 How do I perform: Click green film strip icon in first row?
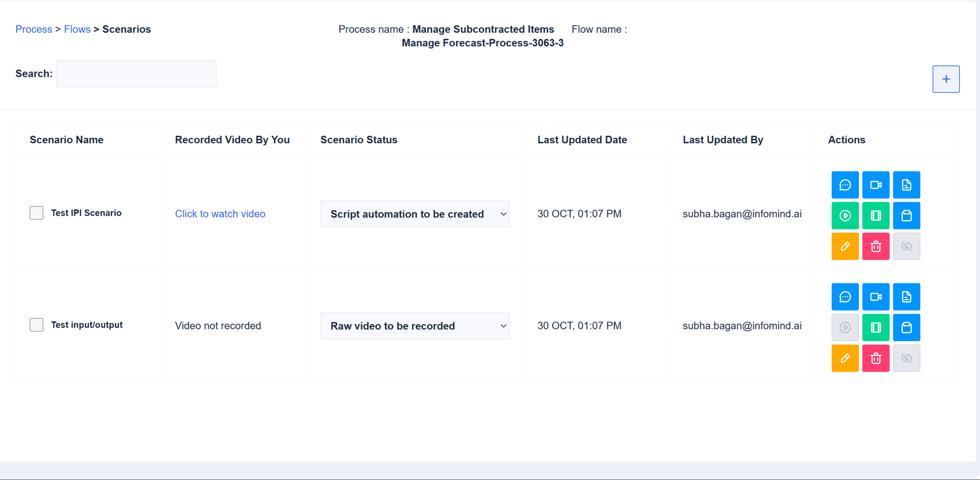coord(876,216)
